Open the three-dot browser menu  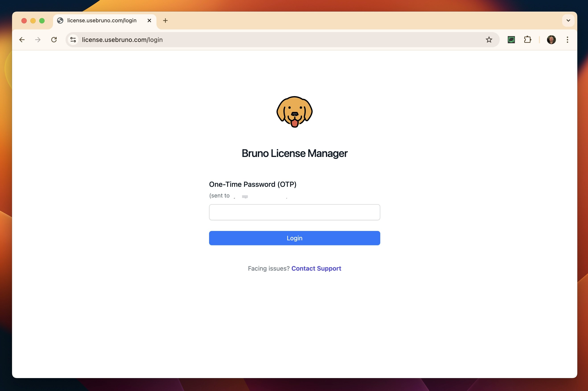[567, 40]
